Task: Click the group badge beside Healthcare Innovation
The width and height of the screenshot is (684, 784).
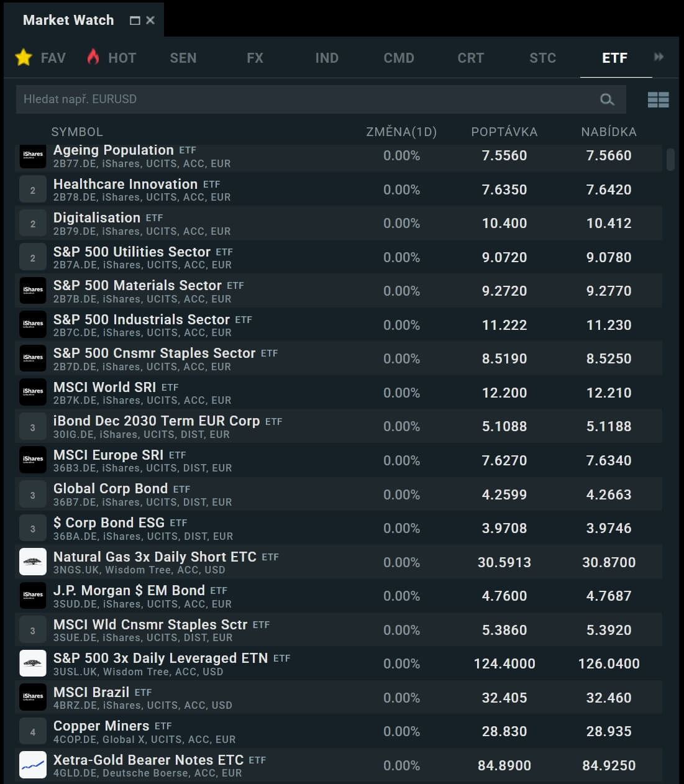Action: (33, 190)
